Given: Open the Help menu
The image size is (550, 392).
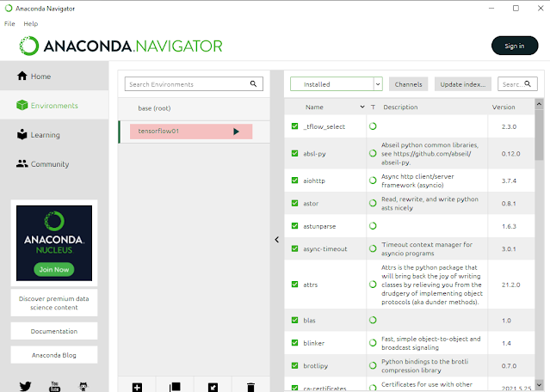Looking at the screenshot, I should click(x=30, y=24).
